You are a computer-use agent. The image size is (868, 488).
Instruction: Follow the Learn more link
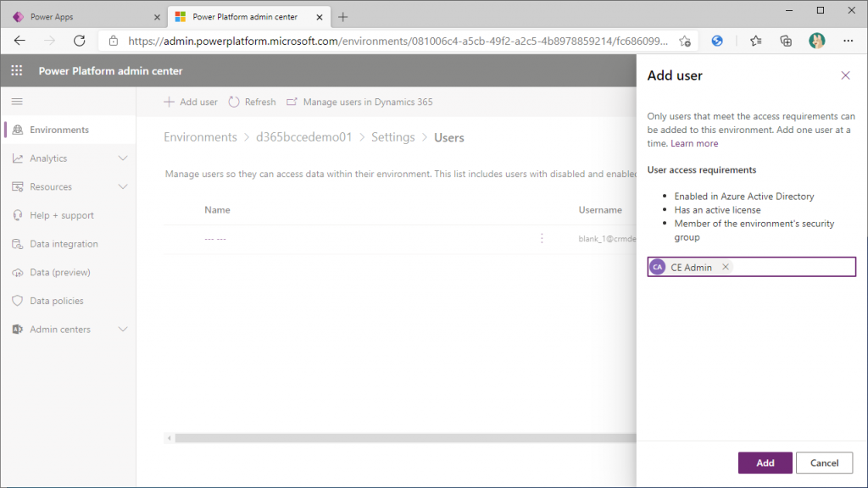coord(694,143)
